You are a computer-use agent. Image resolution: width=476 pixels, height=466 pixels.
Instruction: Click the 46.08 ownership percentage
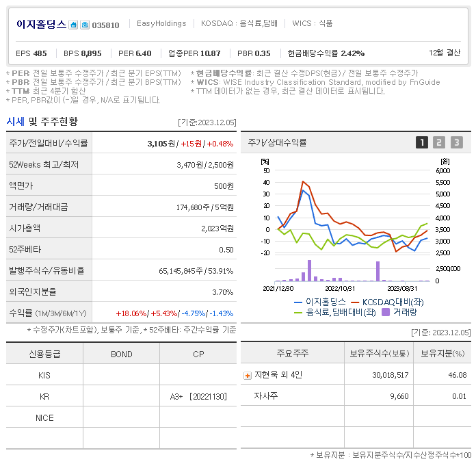point(458,375)
